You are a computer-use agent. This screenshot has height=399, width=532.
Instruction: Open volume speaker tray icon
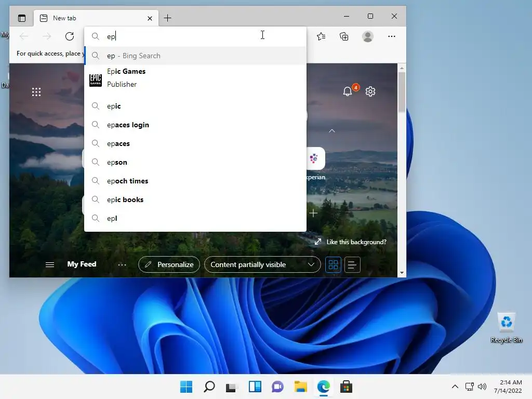tap(482, 387)
